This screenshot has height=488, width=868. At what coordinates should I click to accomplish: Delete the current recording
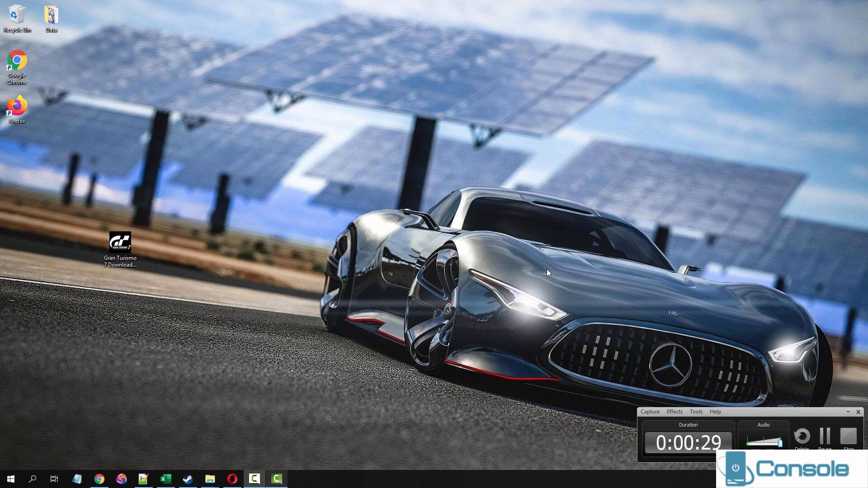[802, 437]
